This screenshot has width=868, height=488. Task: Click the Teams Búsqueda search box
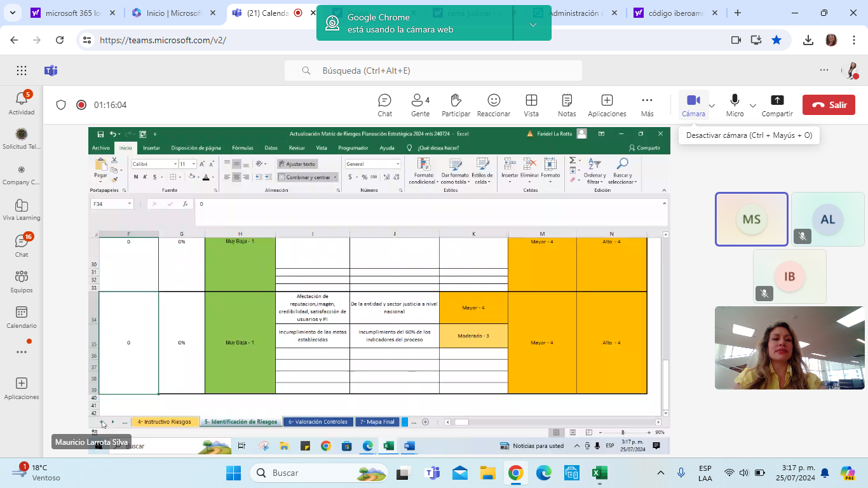click(x=433, y=71)
